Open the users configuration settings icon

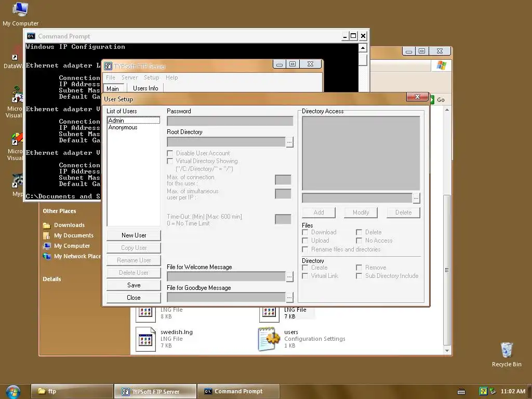(269, 339)
